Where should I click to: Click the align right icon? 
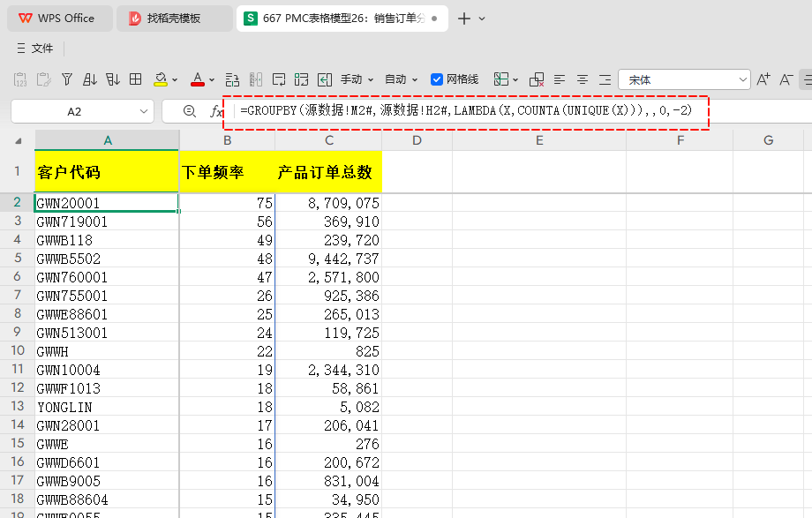(x=605, y=79)
